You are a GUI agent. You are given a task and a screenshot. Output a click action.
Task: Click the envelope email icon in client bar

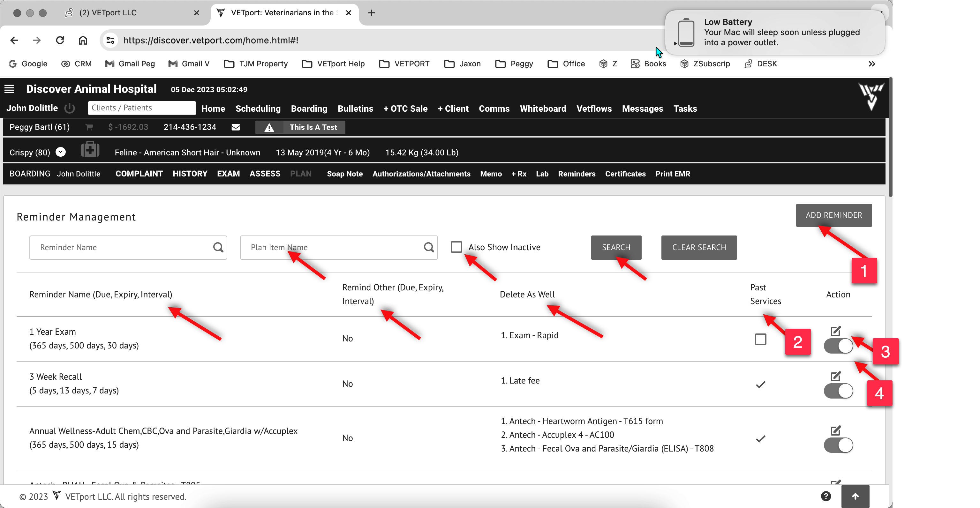236,127
